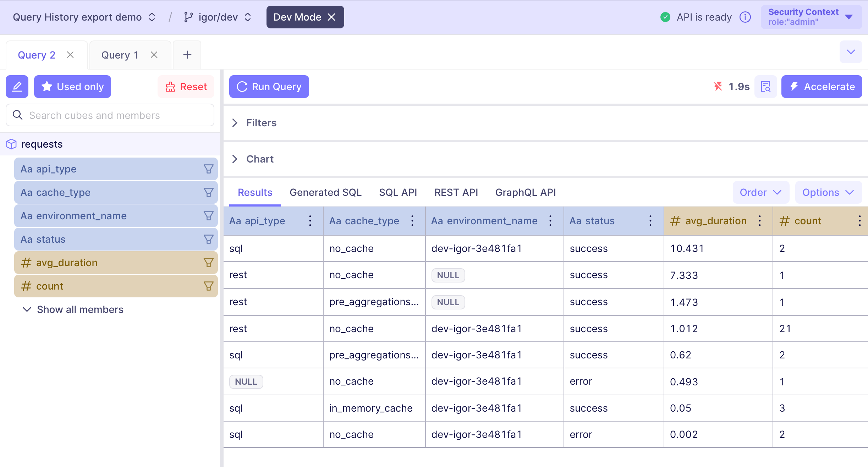
Task: Open the query details icon beside 1.9s
Action: [x=765, y=87]
